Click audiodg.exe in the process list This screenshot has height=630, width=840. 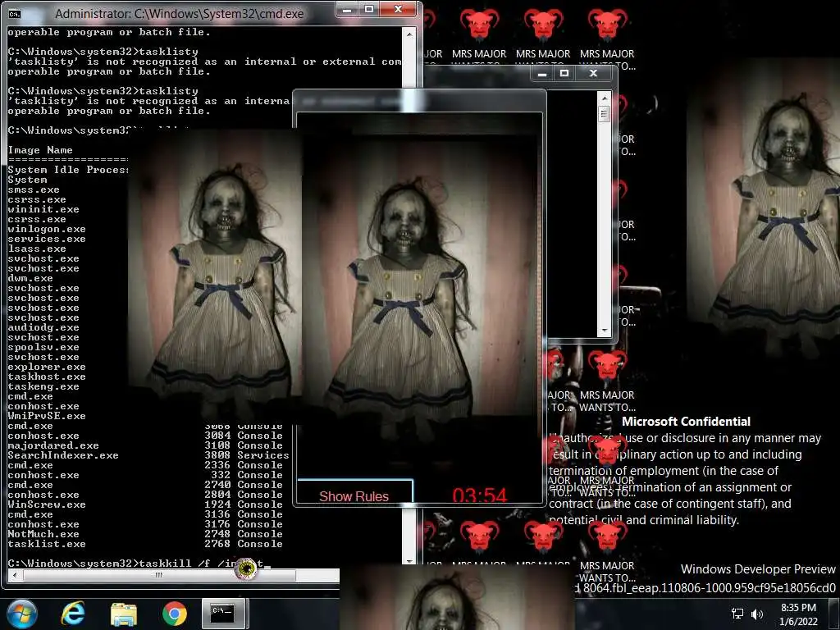[43, 327]
